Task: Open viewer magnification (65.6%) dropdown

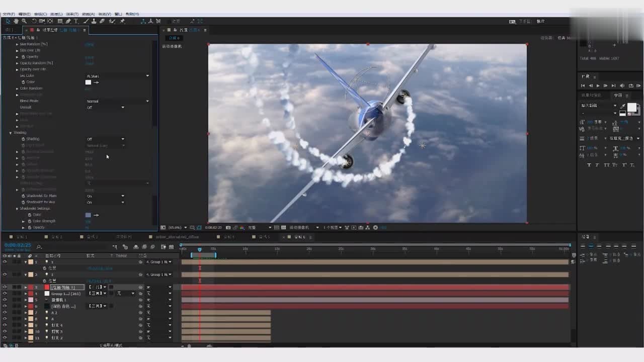Action: pos(177,227)
